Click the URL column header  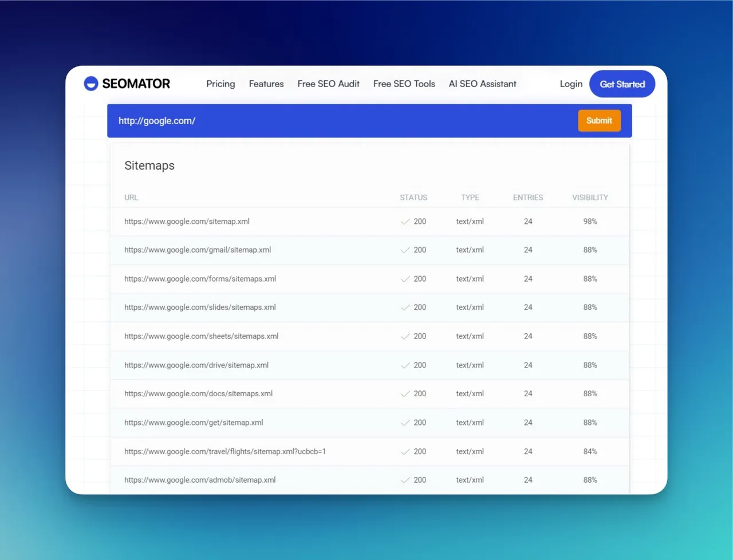point(131,197)
